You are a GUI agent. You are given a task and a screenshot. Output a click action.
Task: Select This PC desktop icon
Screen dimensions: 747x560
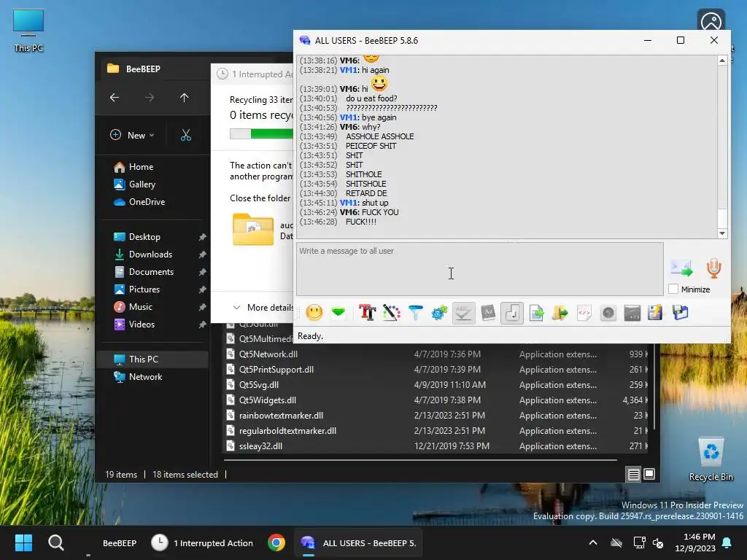[28, 31]
